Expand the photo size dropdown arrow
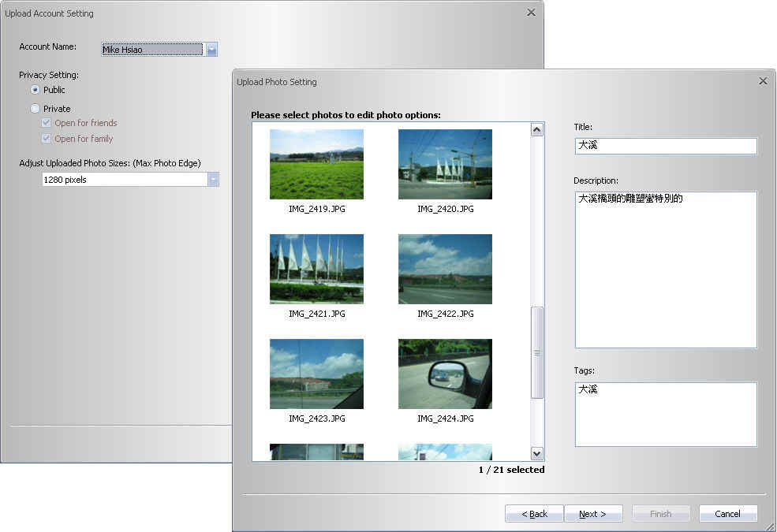 point(213,180)
